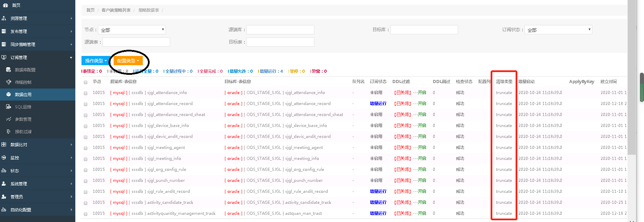Click the 接收过滤 sidebar icon
This screenshot has width=644, height=222.
[9, 131]
